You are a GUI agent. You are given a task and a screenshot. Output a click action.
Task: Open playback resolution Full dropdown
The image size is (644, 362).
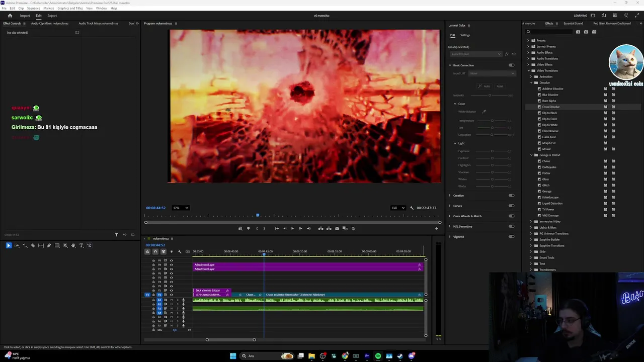click(x=398, y=208)
